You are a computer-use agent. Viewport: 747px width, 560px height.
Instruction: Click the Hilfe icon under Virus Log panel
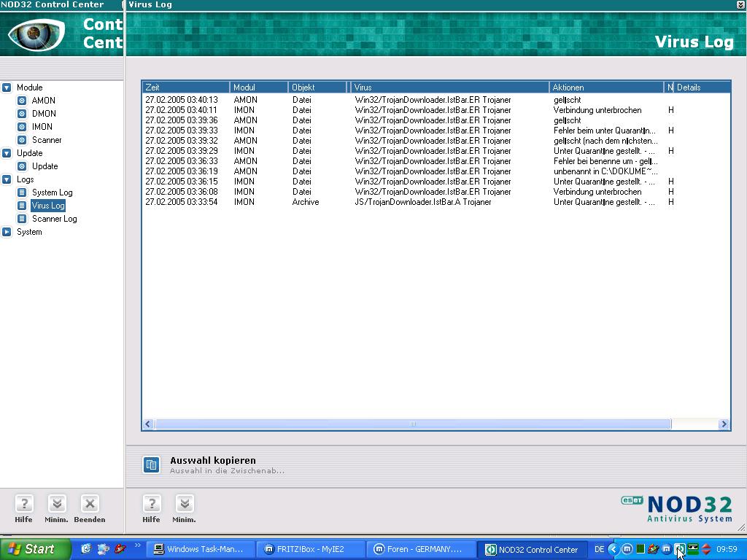point(152,503)
